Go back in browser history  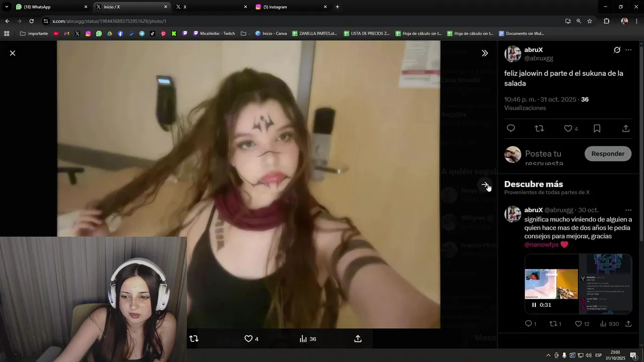coord(7,21)
